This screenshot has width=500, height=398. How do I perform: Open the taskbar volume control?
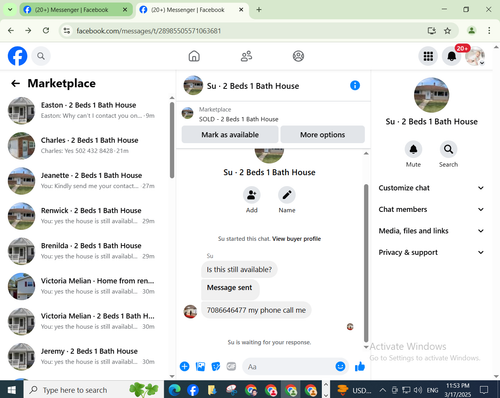pos(417,390)
